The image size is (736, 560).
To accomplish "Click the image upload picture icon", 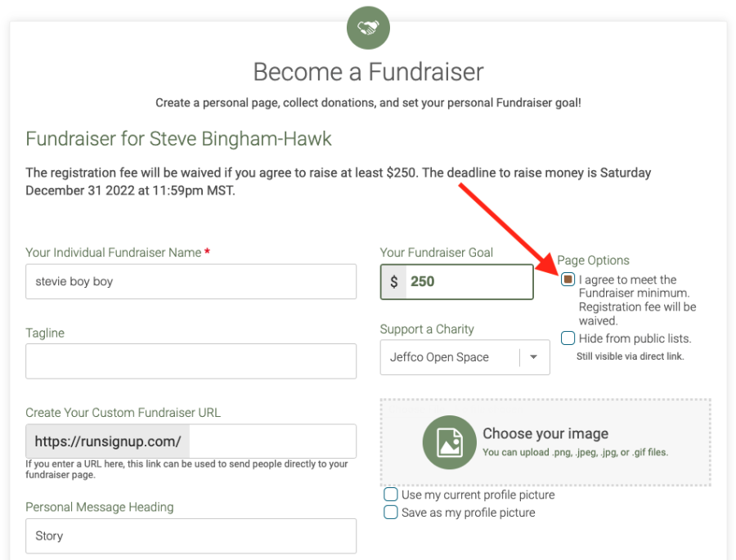I will [449, 442].
